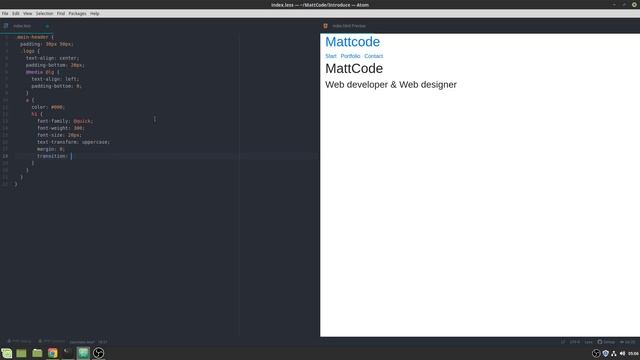Click the system tray clock
The width and height of the screenshot is (640, 360).
pos(633,353)
